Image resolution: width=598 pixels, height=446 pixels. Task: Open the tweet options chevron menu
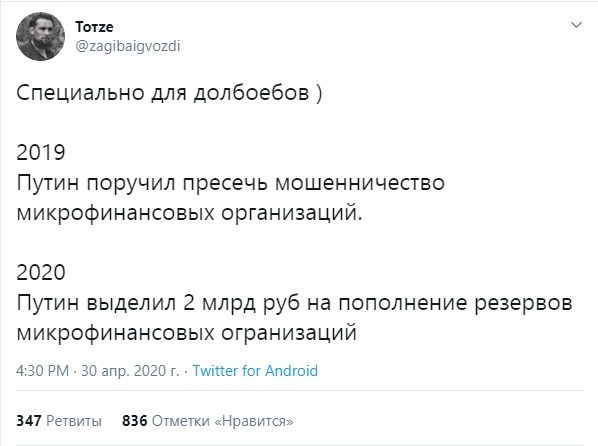pyautogui.click(x=576, y=25)
